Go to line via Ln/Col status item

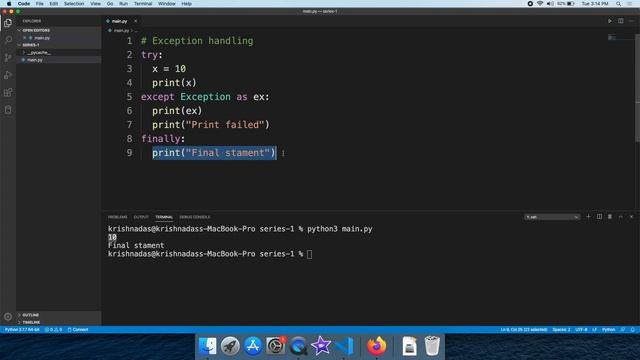524,330
